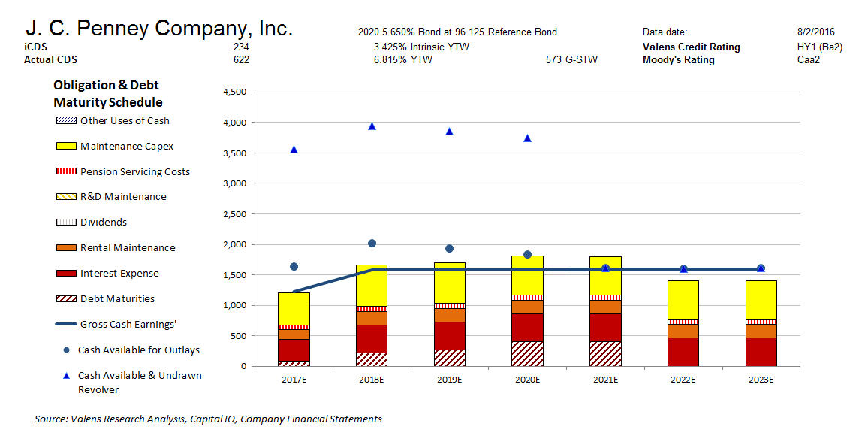Image resolution: width=868 pixels, height=442 pixels.
Task: Select the 2018E blue triangle marker
Action: point(372,126)
